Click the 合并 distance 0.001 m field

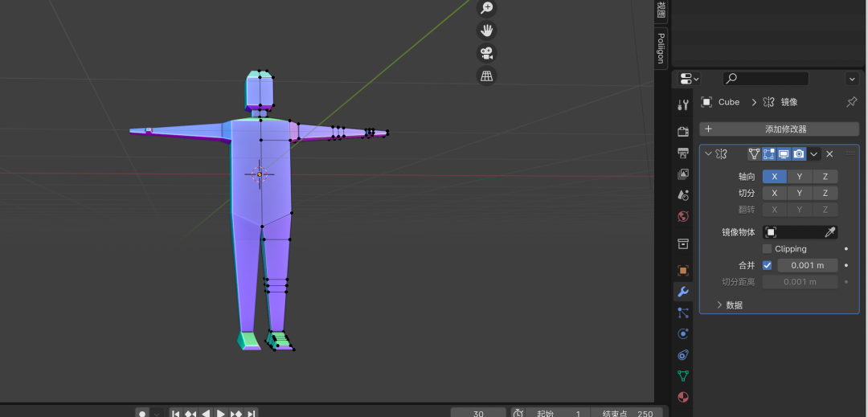(807, 265)
